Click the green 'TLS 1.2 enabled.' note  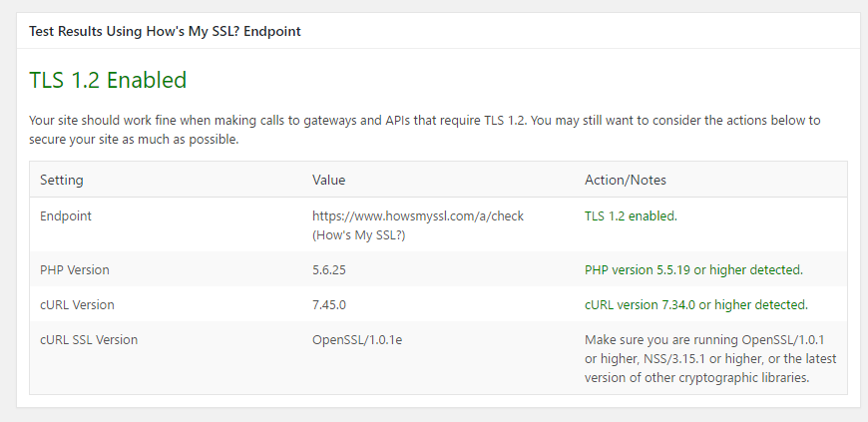click(631, 215)
